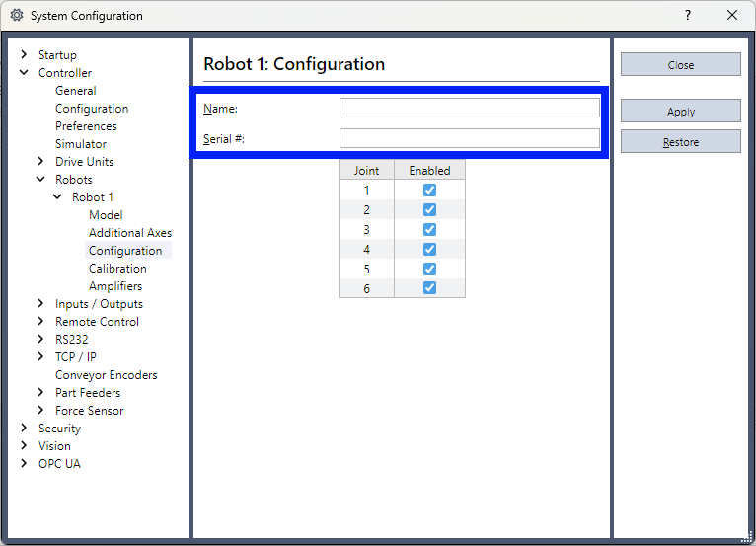Open the help question mark button
The image size is (756, 546).
click(688, 16)
